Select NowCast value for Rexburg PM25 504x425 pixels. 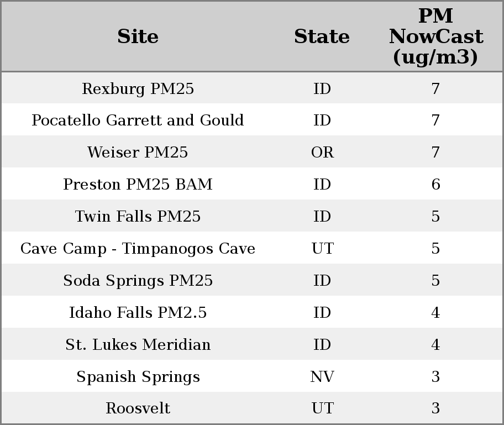[x=435, y=89]
